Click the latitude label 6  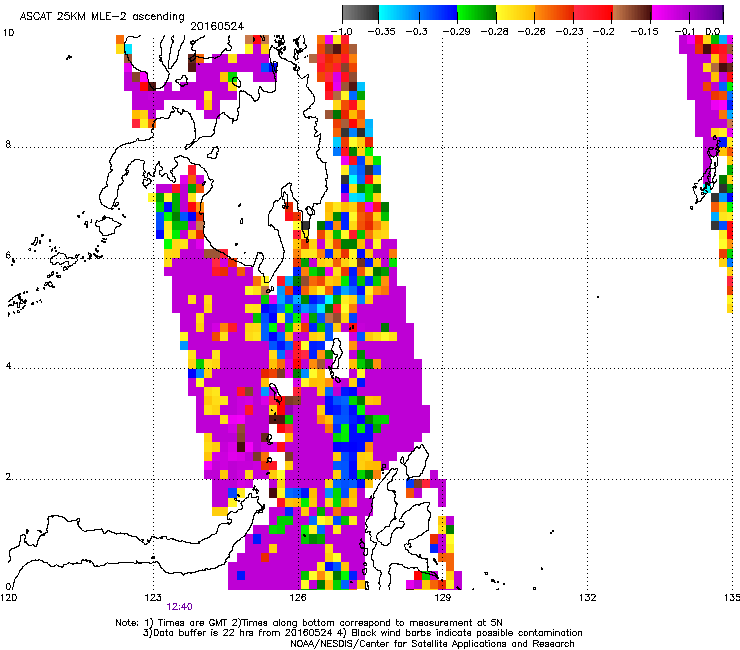[8, 255]
